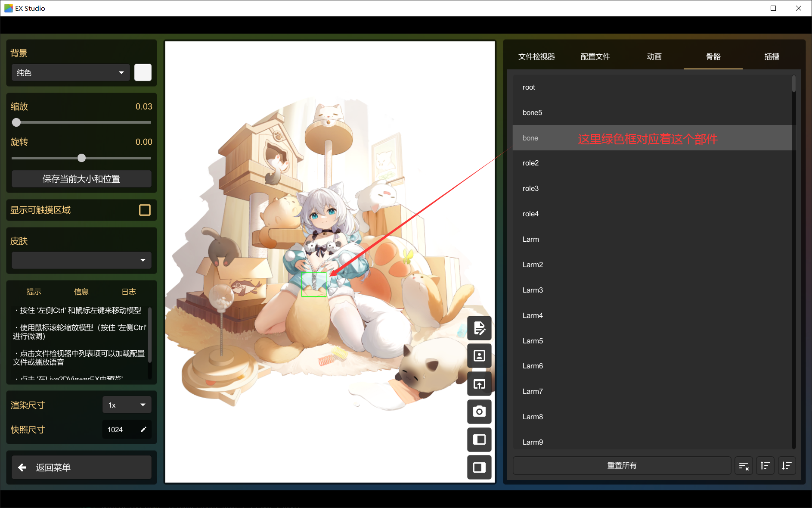Open the 渲染尺寸 1x dropdown
This screenshot has height=508, width=812.
pyautogui.click(x=127, y=405)
